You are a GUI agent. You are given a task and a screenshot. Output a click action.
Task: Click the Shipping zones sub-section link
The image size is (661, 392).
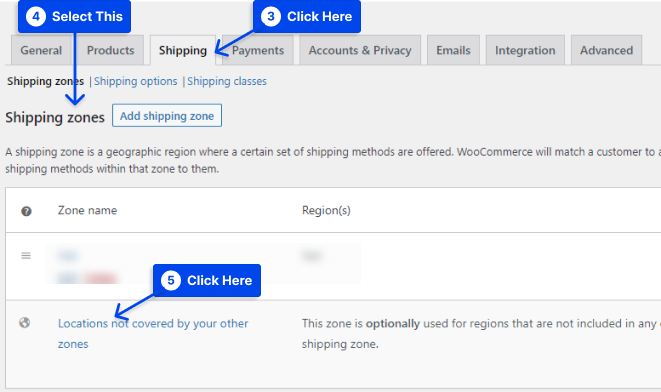coord(46,81)
